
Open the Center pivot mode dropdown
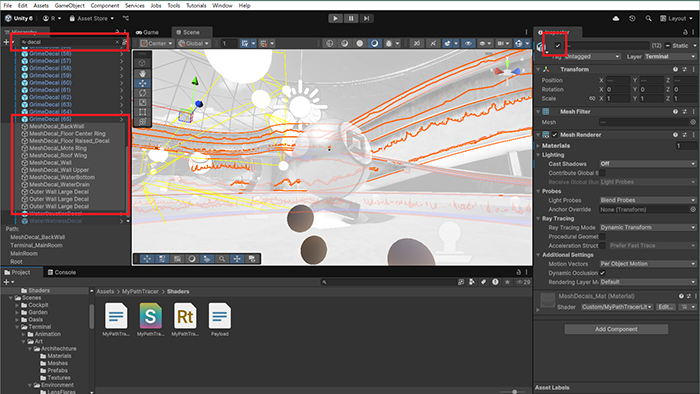pyautogui.click(x=156, y=43)
